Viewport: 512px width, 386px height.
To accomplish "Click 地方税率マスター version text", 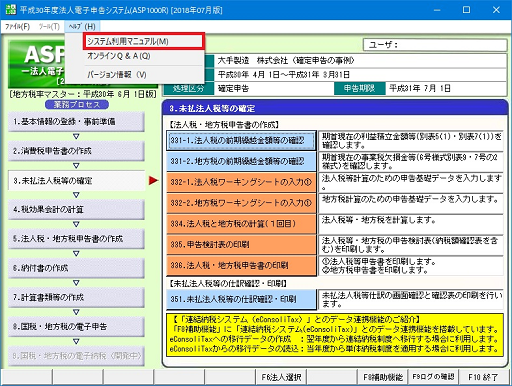I will [83, 94].
